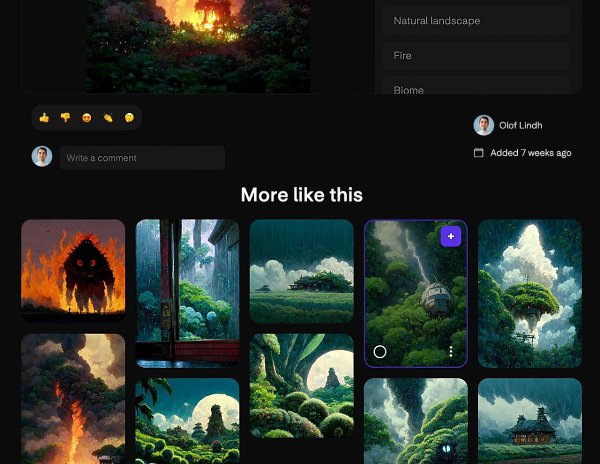This screenshot has height=464, width=600.
Task: Click the thumbs up reaction emoji
Action: [44, 118]
